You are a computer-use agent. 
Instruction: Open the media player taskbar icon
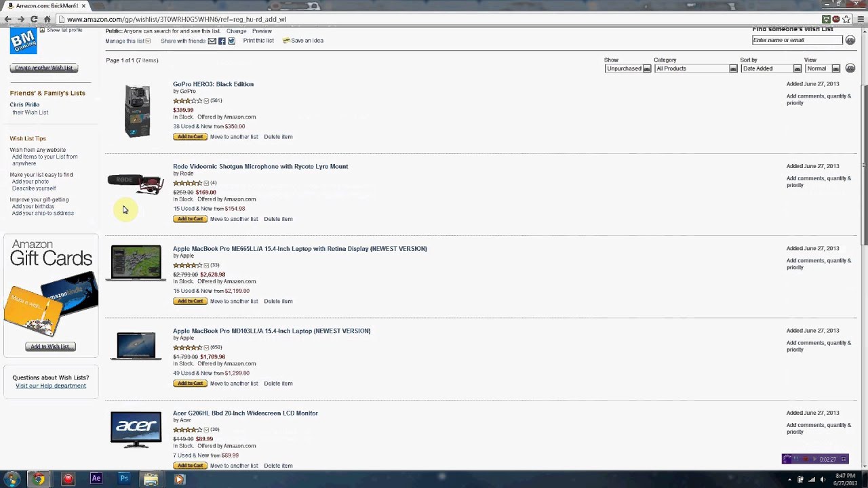click(x=179, y=479)
